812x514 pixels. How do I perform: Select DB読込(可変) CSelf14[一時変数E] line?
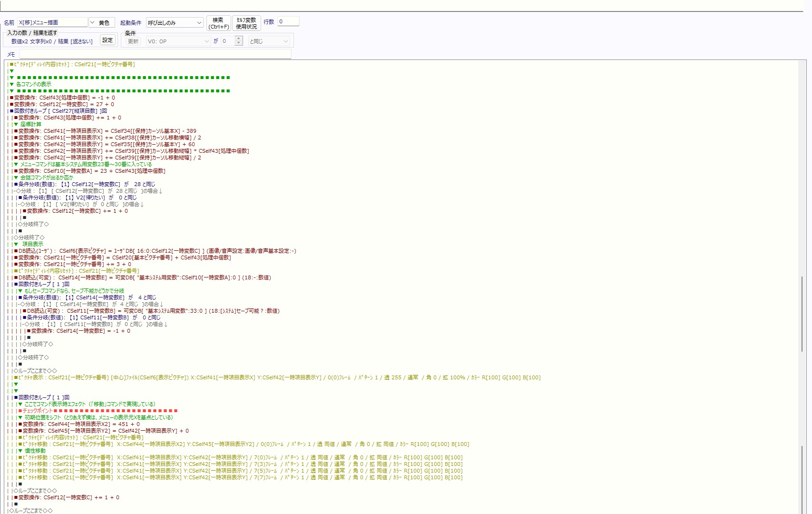coord(145,277)
